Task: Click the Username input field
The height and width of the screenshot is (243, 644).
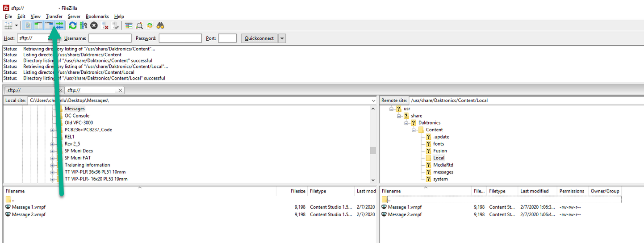Action: pyautogui.click(x=110, y=38)
